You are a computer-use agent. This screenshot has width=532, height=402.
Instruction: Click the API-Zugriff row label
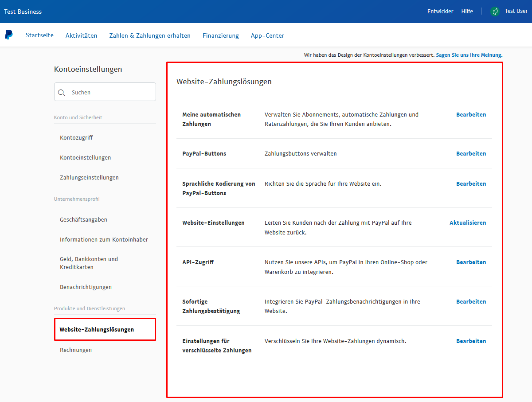pyautogui.click(x=198, y=262)
